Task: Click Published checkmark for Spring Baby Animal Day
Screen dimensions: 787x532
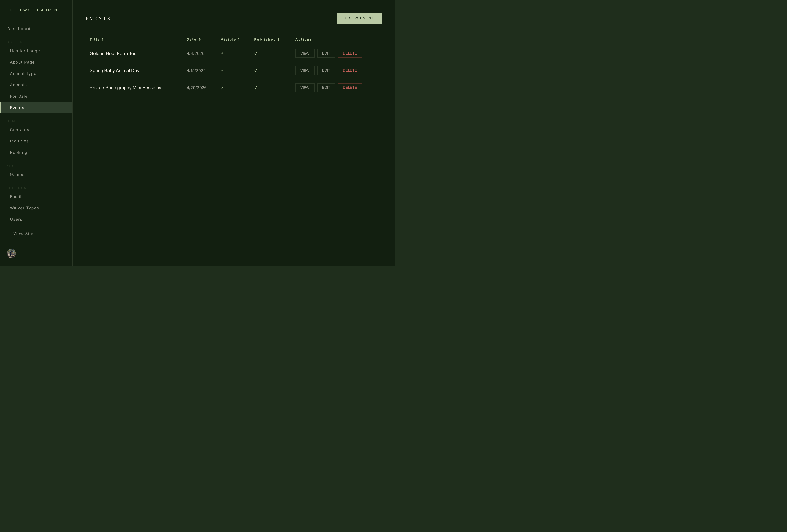Action: click(256, 71)
